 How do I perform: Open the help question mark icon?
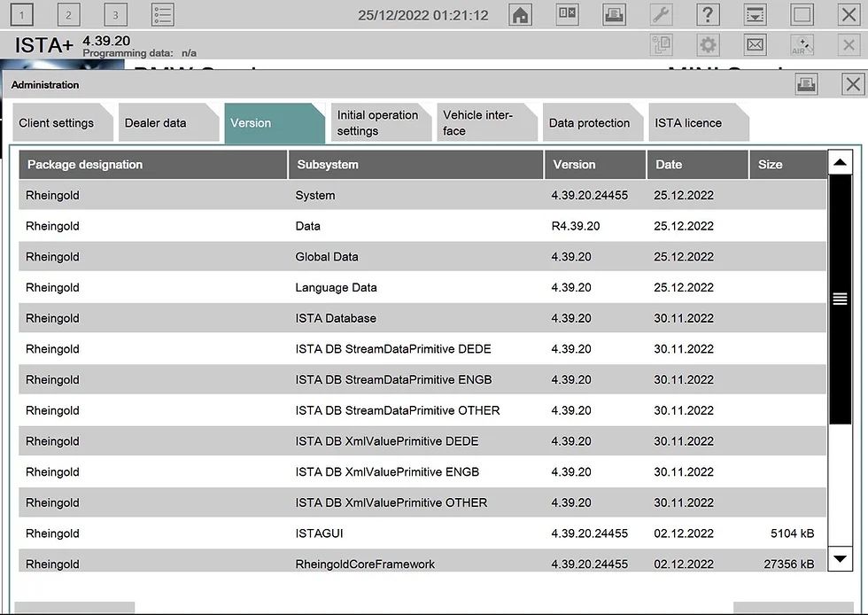pos(708,15)
